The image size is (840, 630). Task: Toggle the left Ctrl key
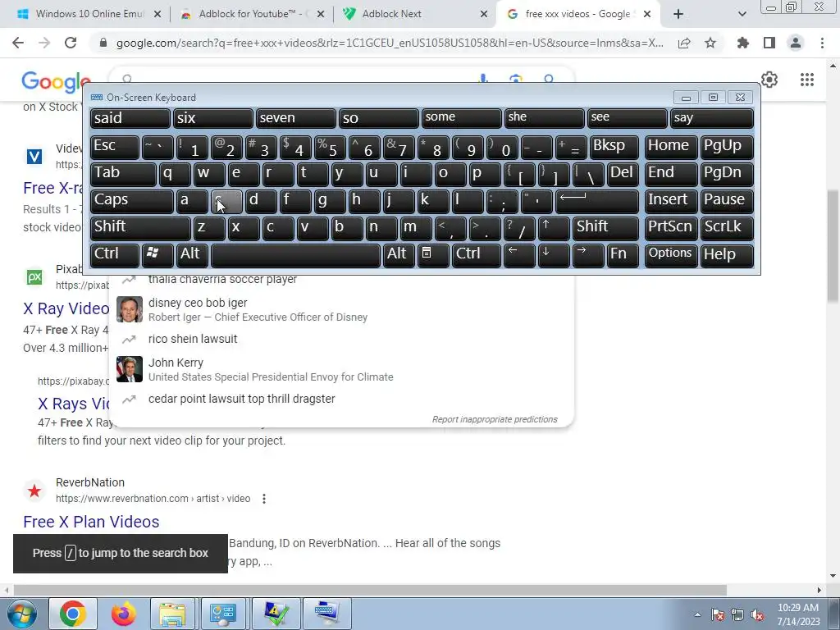(x=115, y=255)
